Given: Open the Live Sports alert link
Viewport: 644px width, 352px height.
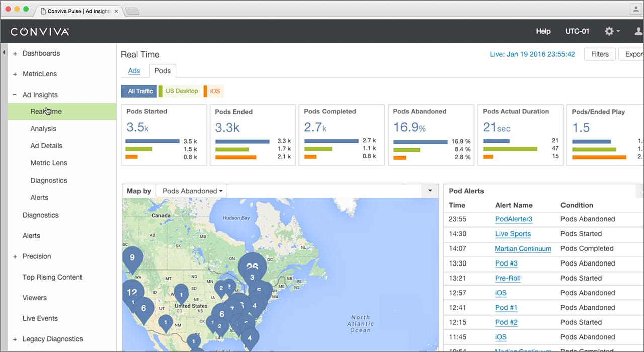Looking at the screenshot, I should pos(513,234).
